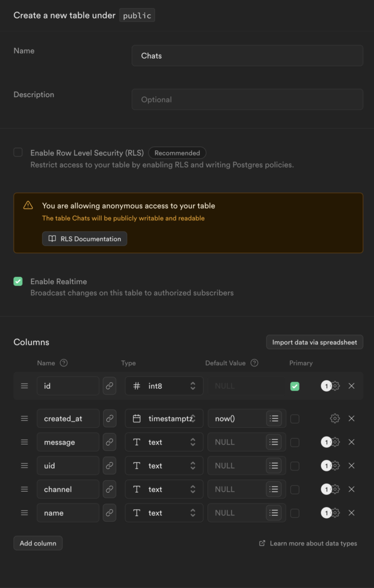
Task: Open settings gear for the name column
Action: [x=335, y=513]
